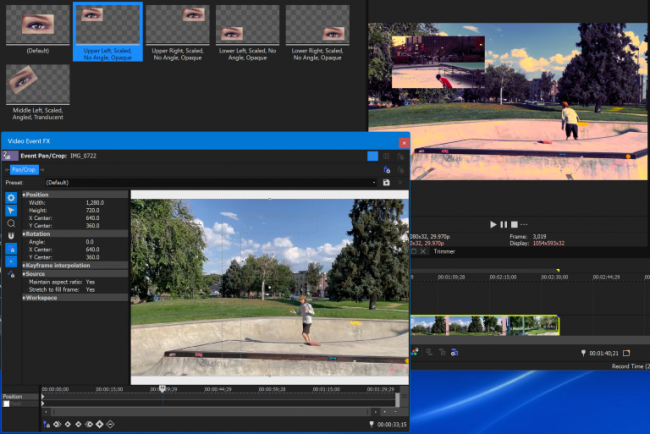
Task: Open Pan/Crop properties gear tool
Action: point(11,198)
